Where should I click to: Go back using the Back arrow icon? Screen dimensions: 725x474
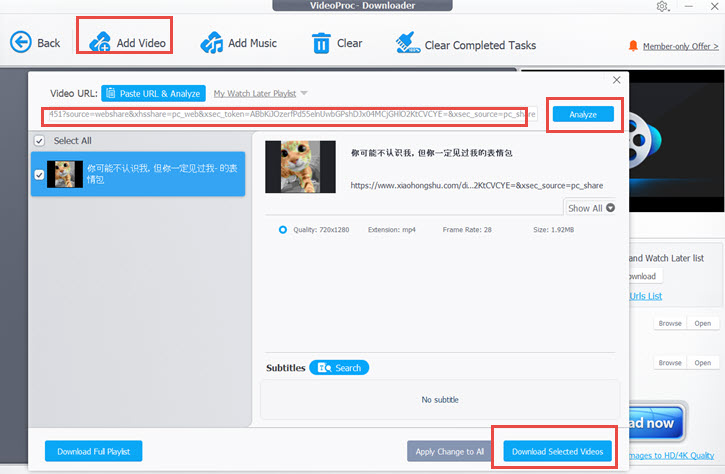(x=20, y=42)
